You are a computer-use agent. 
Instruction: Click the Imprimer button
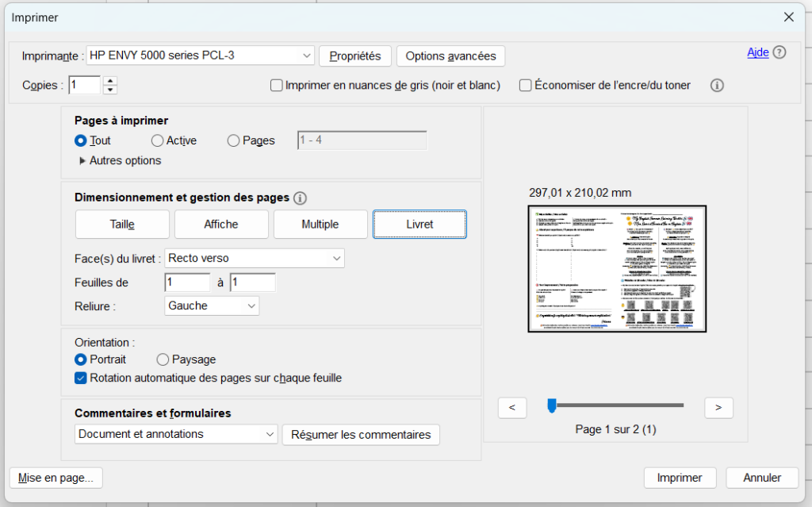point(680,478)
